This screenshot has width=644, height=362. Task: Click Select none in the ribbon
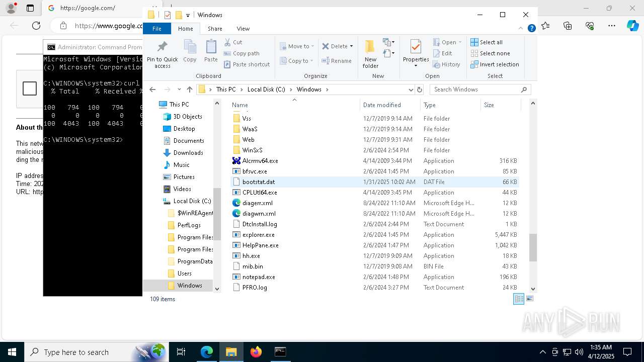click(x=490, y=53)
